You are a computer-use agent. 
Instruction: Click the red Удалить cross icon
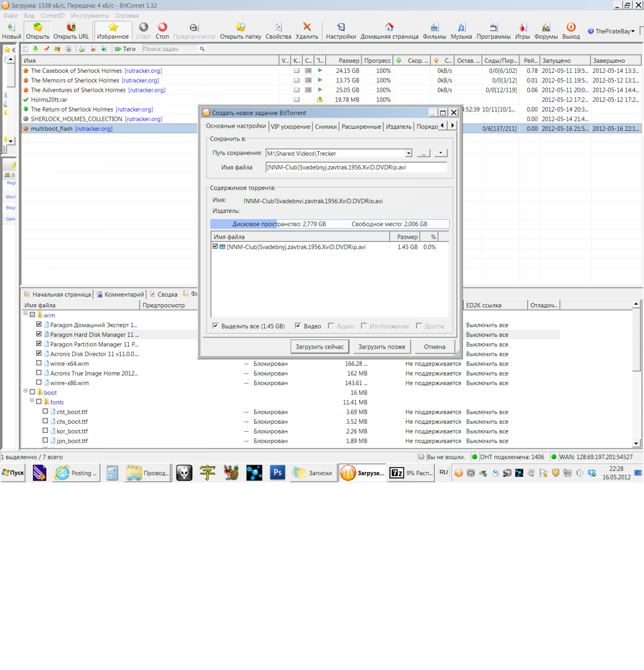pyautogui.click(x=307, y=27)
